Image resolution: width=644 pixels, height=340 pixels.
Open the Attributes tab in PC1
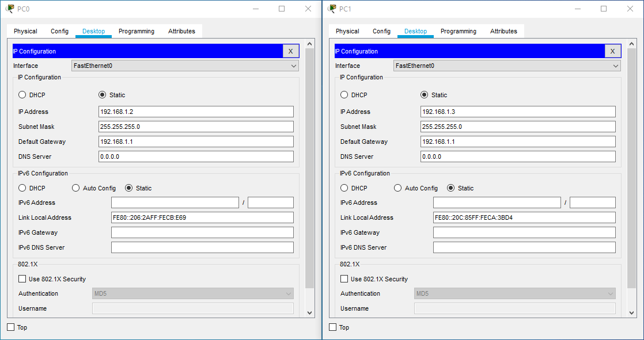click(503, 31)
